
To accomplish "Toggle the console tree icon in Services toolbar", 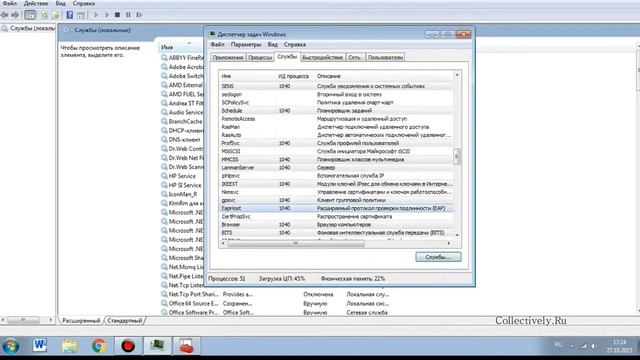I will 30,15.
